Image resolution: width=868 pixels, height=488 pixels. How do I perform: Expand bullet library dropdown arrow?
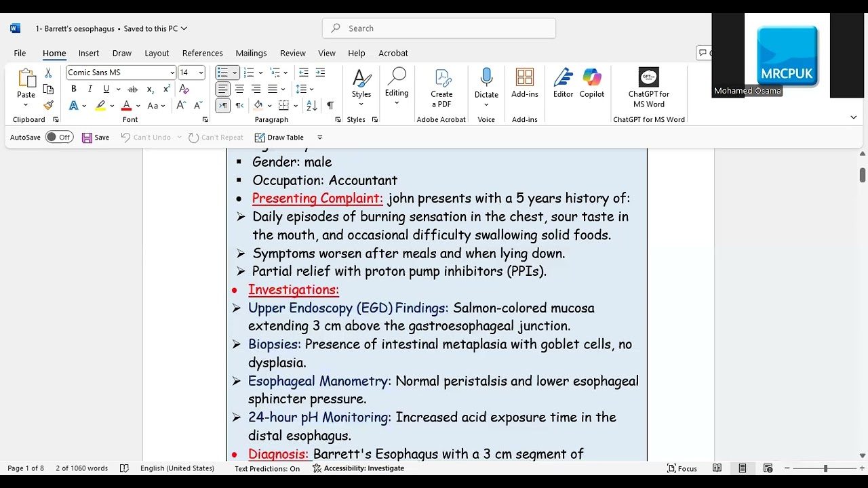pyautogui.click(x=235, y=73)
